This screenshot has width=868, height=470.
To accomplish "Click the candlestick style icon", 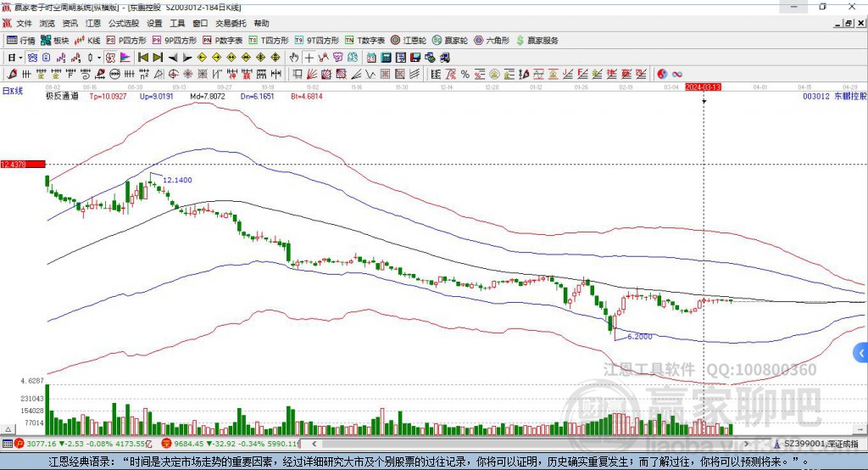I will click(x=90, y=58).
